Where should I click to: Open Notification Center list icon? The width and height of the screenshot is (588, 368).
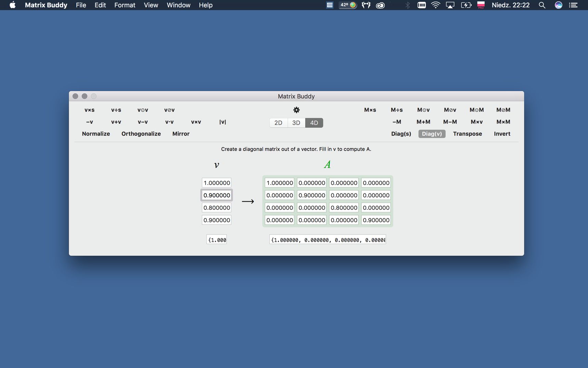coord(573,5)
